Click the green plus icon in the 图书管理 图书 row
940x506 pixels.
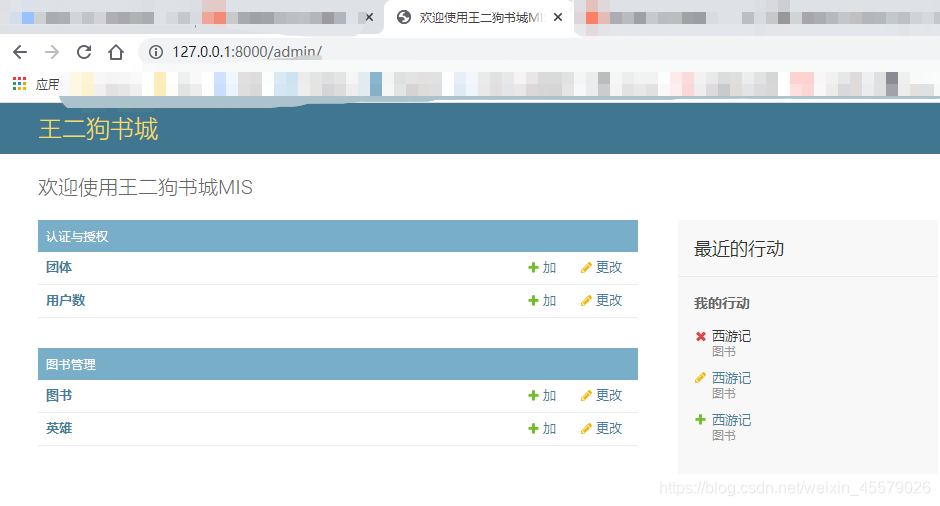coord(533,396)
